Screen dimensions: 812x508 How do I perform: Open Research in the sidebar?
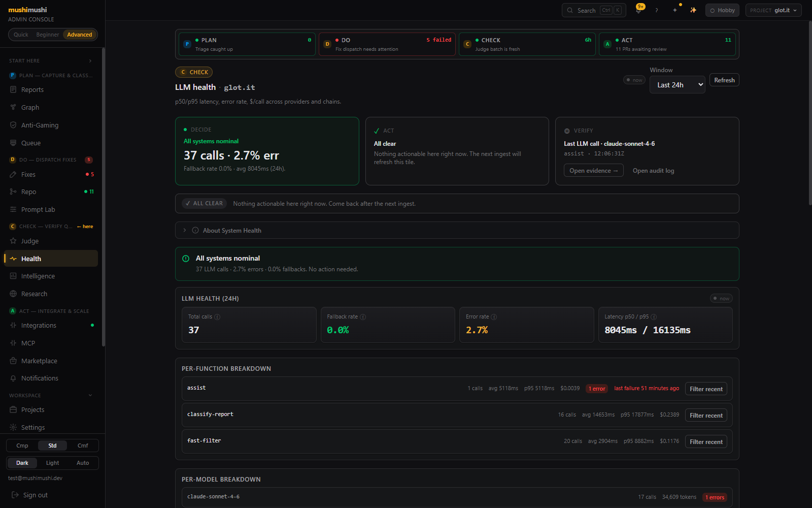click(x=51, y=294)
